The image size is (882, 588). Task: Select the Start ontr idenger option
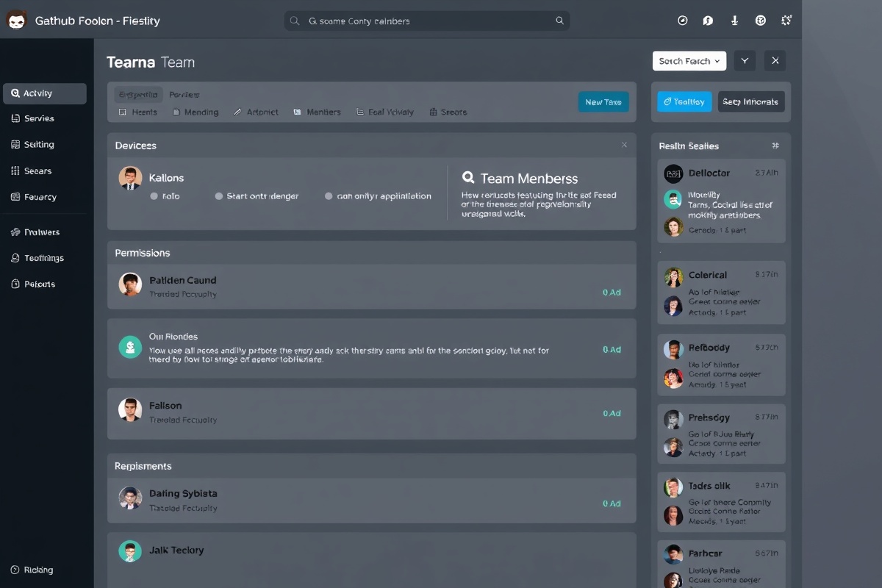coord(259,196)
